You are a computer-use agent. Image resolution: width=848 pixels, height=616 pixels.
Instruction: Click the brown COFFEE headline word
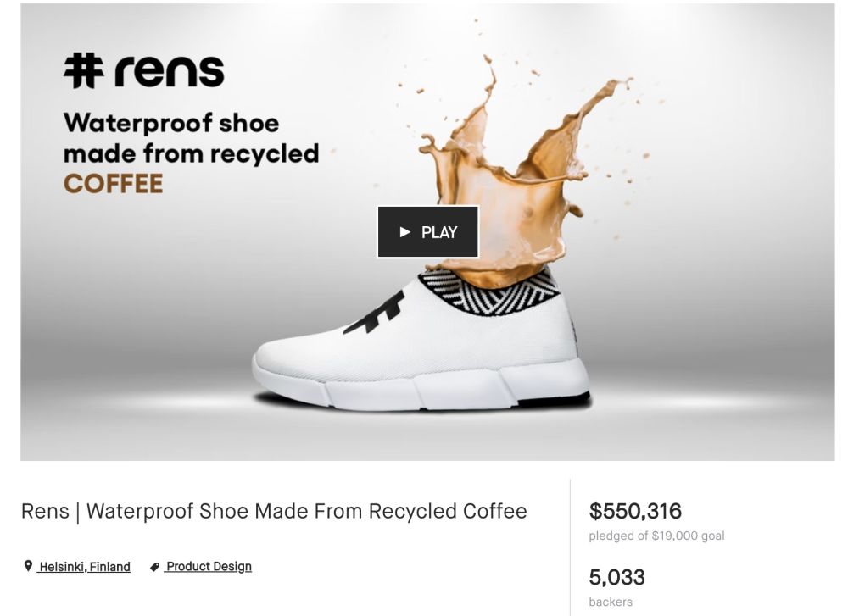click(113, 184)
